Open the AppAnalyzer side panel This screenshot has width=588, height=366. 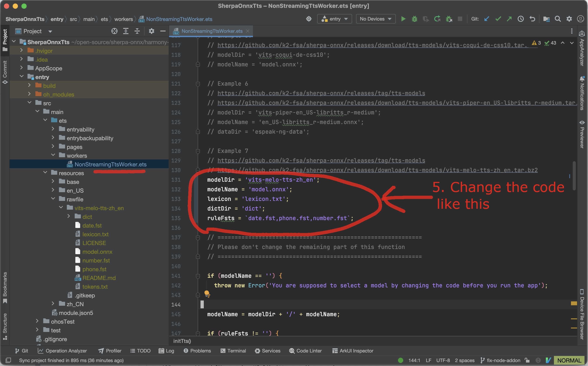(582, 48)
